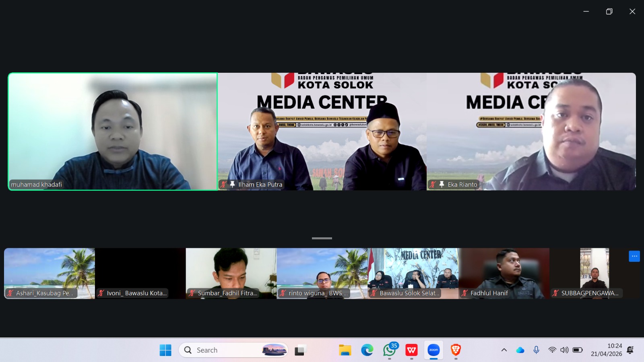
Task: Click the weather widget on the taskbar
Action: coord(274,350)
